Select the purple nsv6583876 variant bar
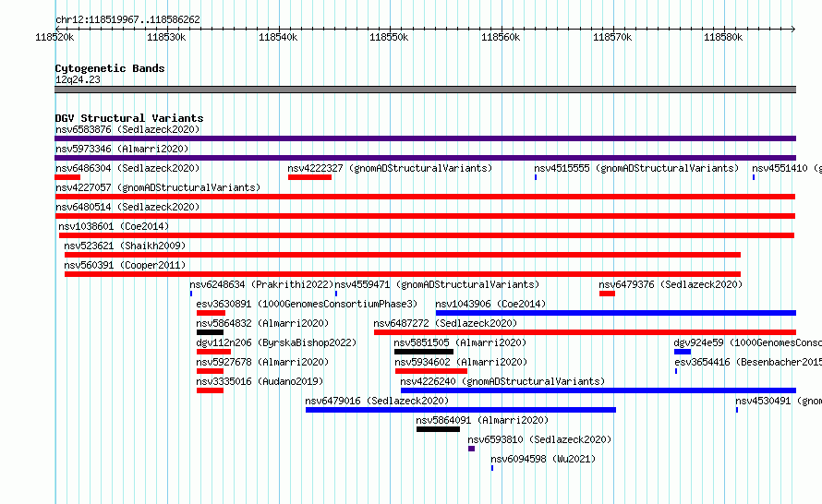The image size is (822, 504). [x=425, y=138]
